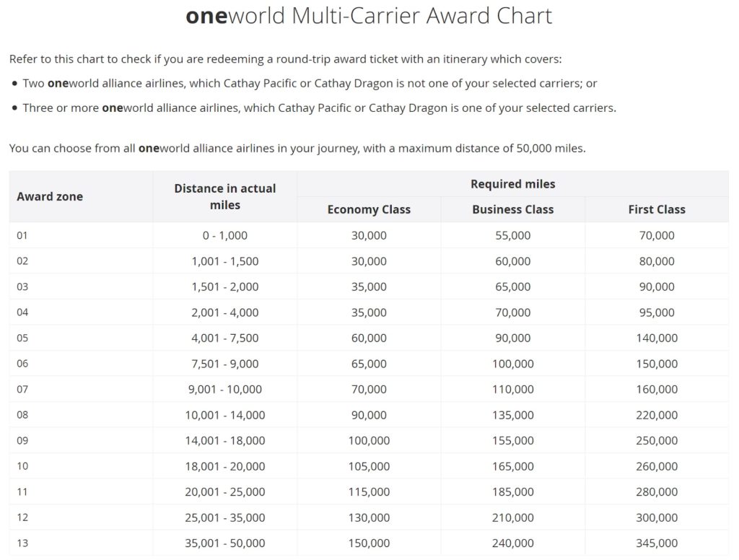Viewport: 739px width, 560px height.
Task: Click the 240,000 Business Class value
Action: click(513, 543)
